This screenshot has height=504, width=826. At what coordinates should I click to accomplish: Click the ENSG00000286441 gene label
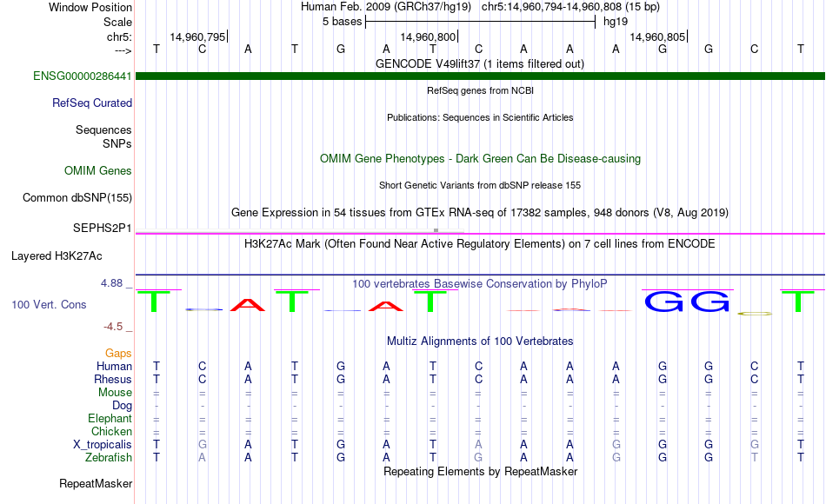pos(83,76)
